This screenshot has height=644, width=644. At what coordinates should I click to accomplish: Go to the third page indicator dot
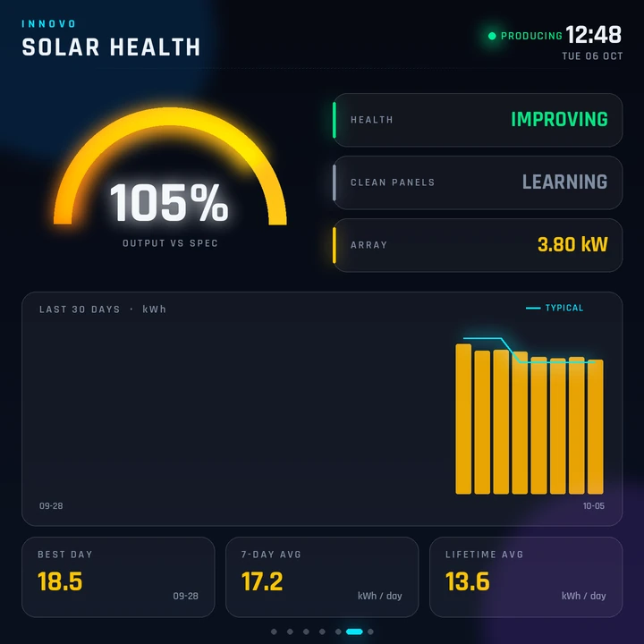[x=306, y=631]
